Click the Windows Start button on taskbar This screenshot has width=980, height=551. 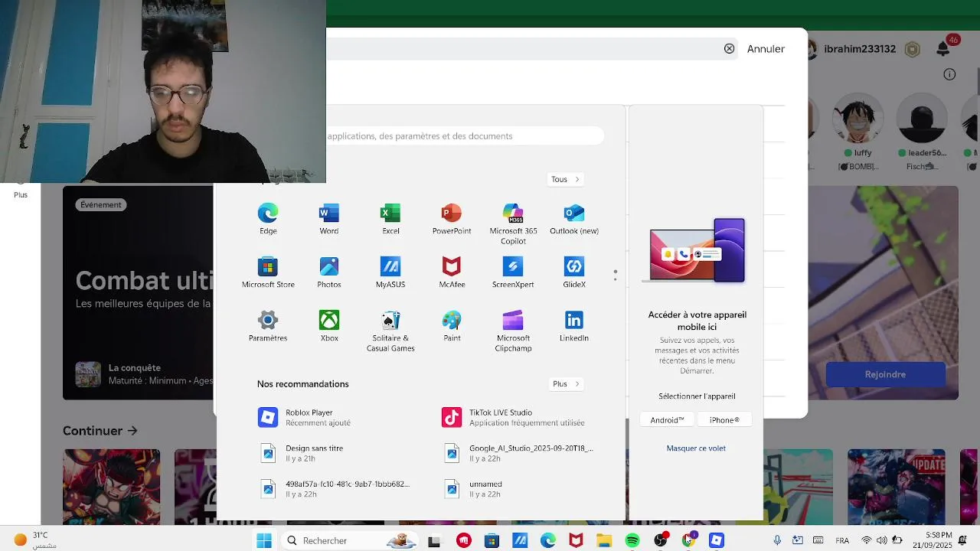[264, 540]
